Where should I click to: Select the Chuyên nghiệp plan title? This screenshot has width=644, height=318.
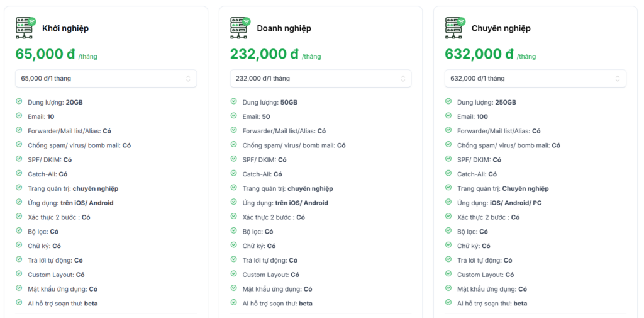[501, 28]
